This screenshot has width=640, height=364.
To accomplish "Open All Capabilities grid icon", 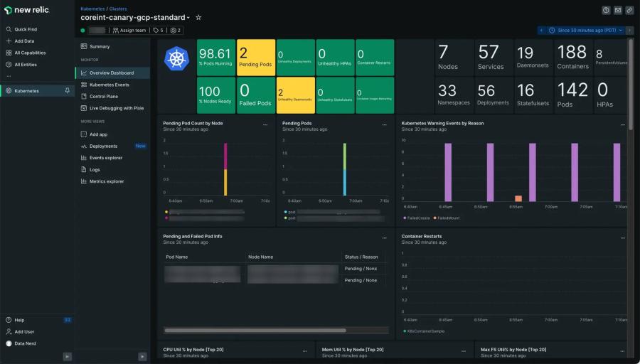I will pos(9,53).
